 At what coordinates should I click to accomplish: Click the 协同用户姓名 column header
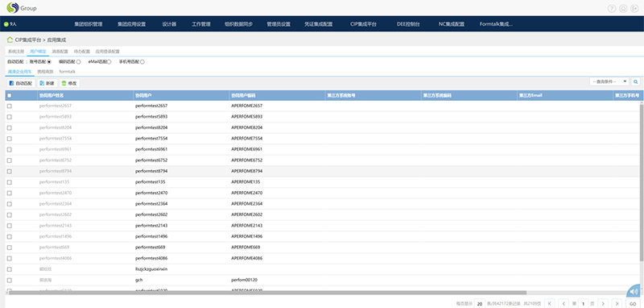tap(85, 95)
